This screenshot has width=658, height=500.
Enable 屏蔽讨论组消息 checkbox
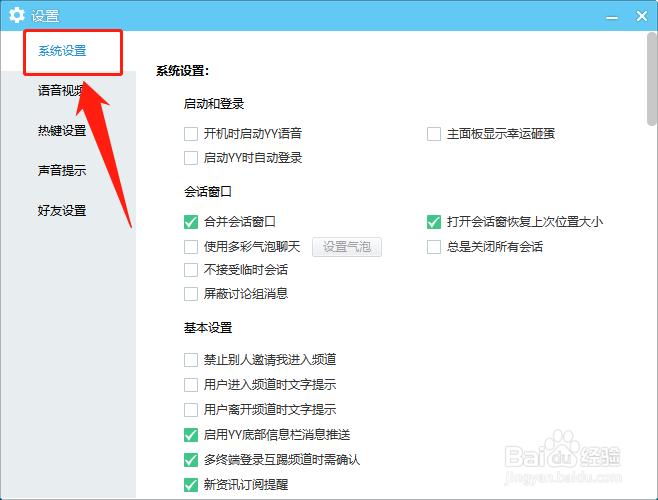click(x=191, y=293)
